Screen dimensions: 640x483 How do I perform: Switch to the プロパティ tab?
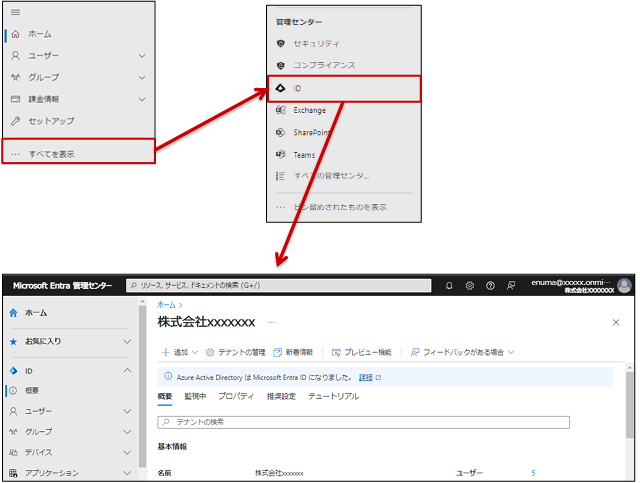coord(236,396)
